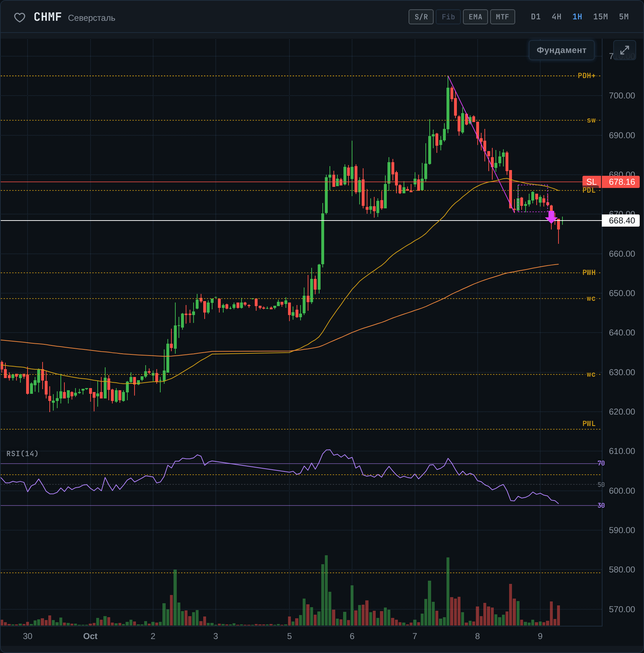
Task: Click the sw level label
Action: point(591,120)
